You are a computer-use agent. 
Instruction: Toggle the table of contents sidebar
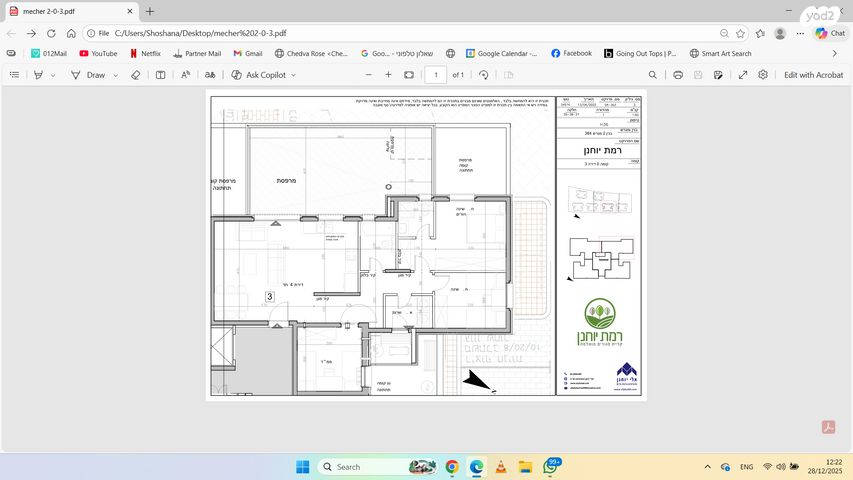tap(14, 75)
